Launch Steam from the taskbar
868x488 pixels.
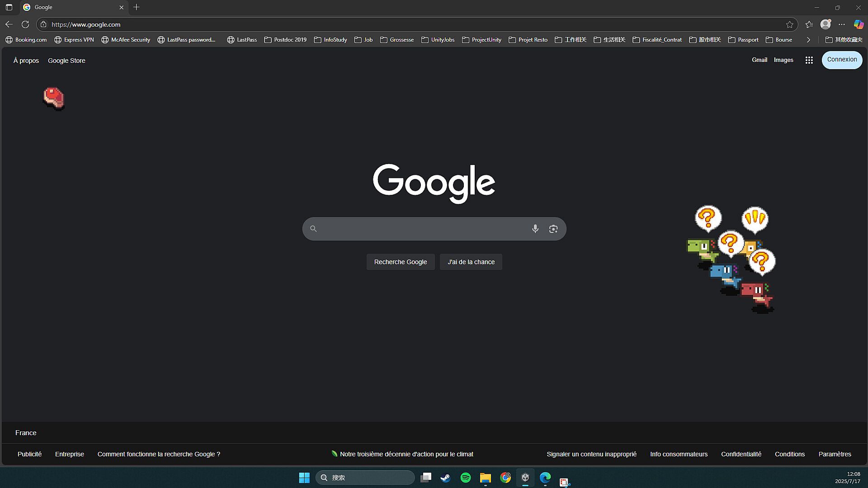coord(445,478)
